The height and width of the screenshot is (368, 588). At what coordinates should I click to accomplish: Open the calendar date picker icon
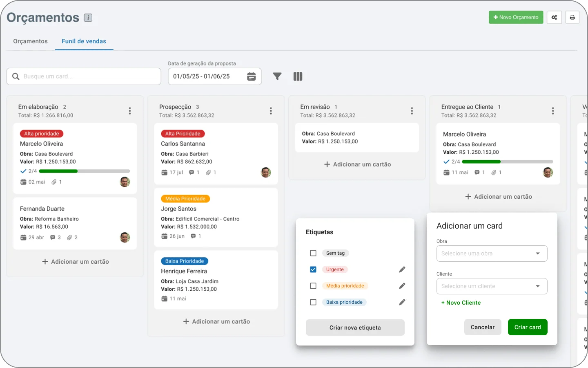coord(252,76)
